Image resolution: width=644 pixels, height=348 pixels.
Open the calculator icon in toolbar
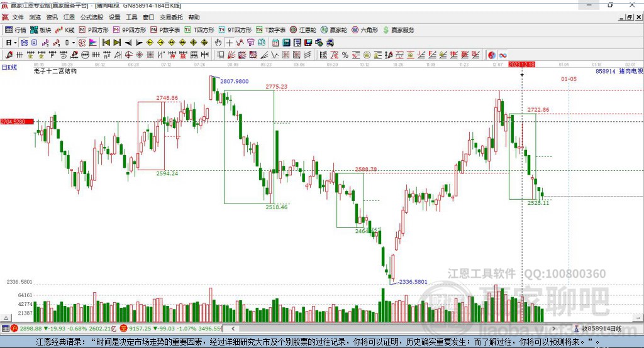286,43
